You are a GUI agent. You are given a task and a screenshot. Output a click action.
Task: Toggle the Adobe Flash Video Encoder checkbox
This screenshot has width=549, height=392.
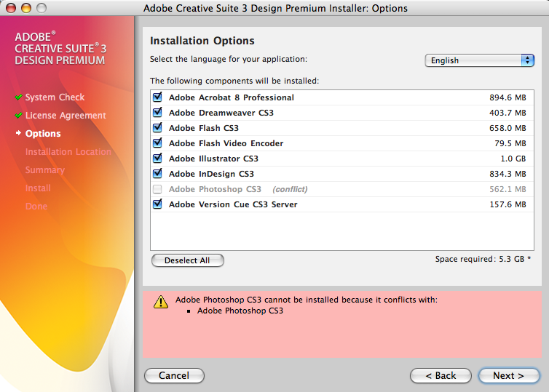[x=157, y=143]
